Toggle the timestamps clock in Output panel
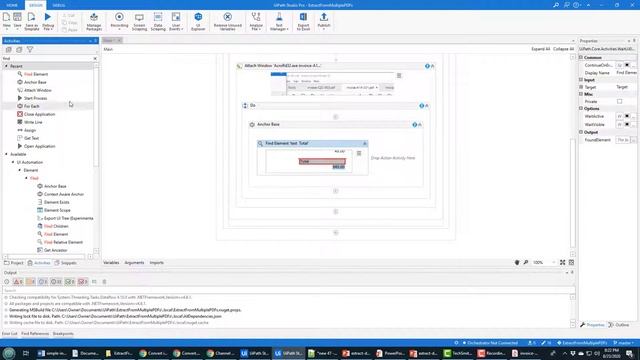Viewport: 640px width, 360px height. coord(7,282)
